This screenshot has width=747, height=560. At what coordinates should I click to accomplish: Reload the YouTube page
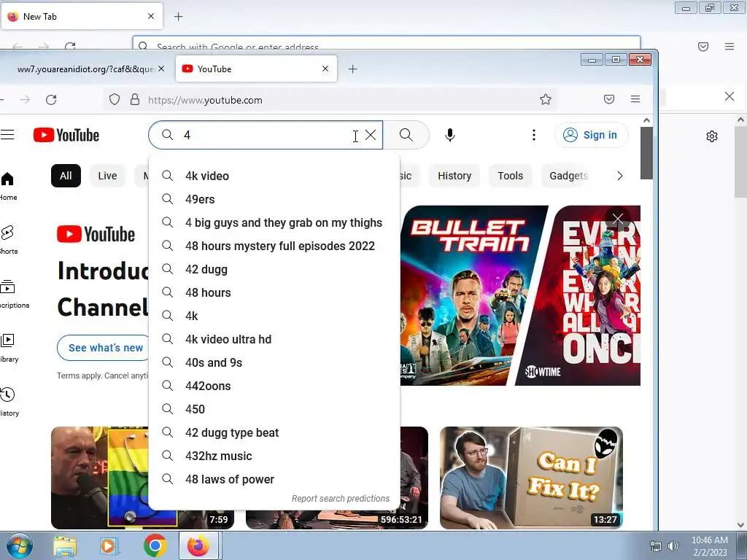click(x=51, y=99)
